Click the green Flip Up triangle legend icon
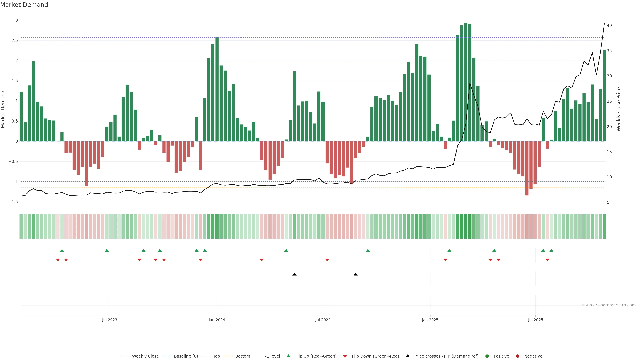 288,356
